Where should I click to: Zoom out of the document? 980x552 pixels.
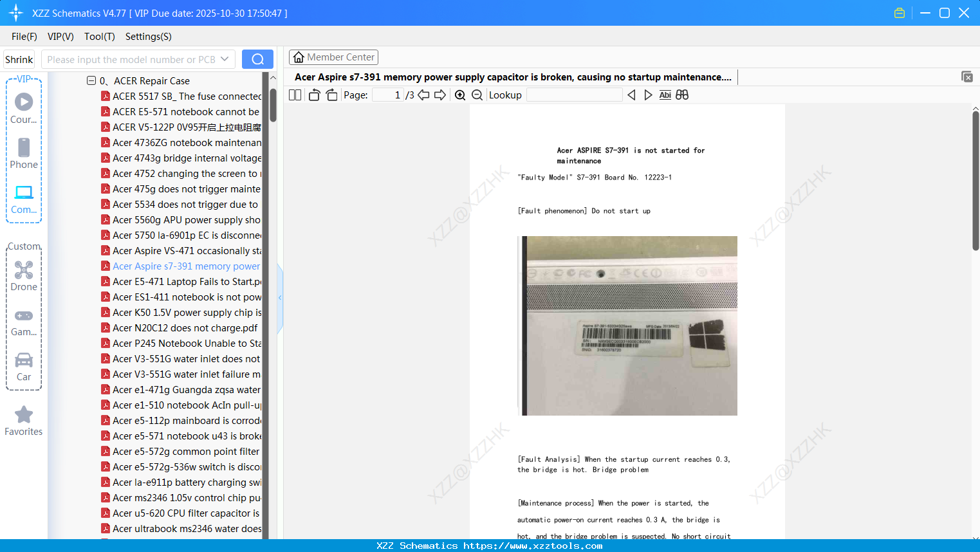(477, 95)
